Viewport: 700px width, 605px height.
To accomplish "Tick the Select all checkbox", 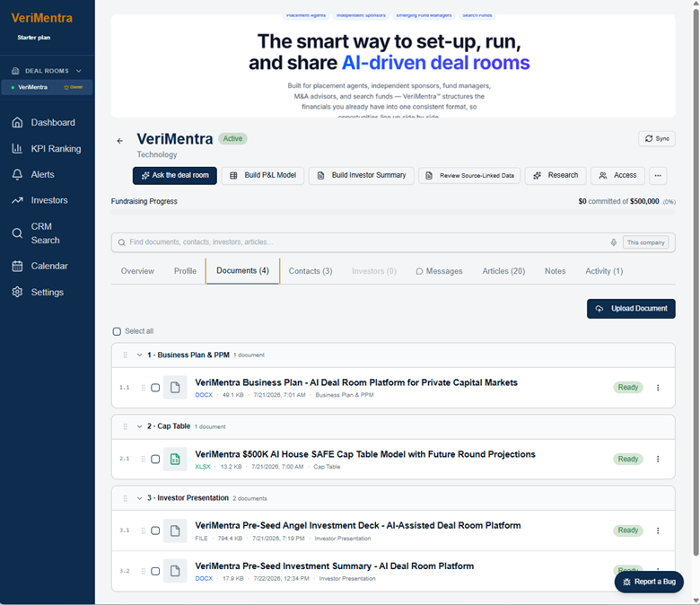I will tap(117, 331).
